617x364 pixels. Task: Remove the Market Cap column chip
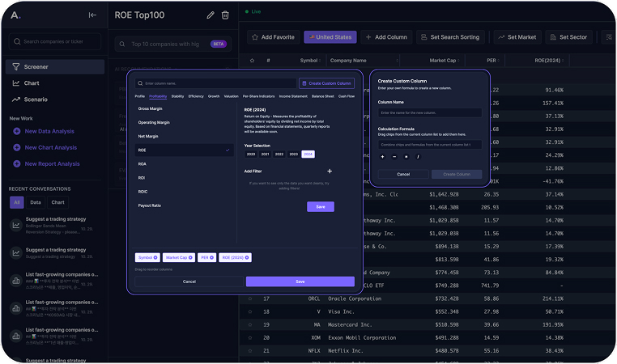190,257
